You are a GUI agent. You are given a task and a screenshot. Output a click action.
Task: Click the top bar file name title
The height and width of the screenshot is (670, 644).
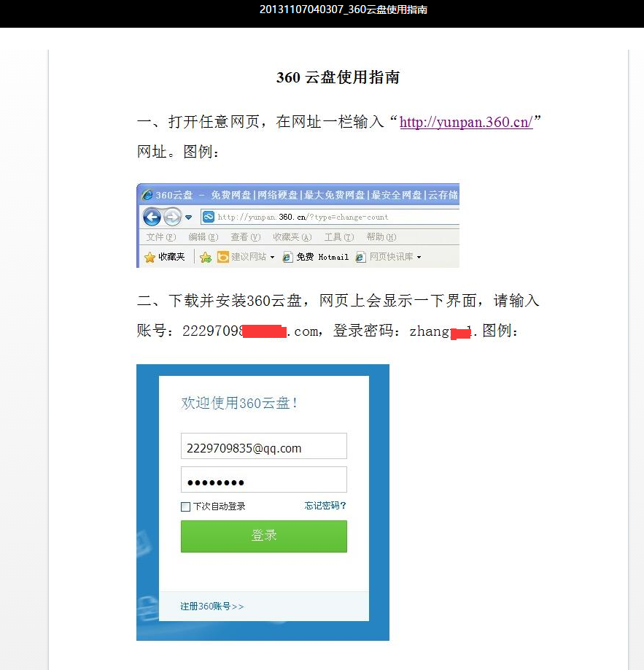[344, 9]
